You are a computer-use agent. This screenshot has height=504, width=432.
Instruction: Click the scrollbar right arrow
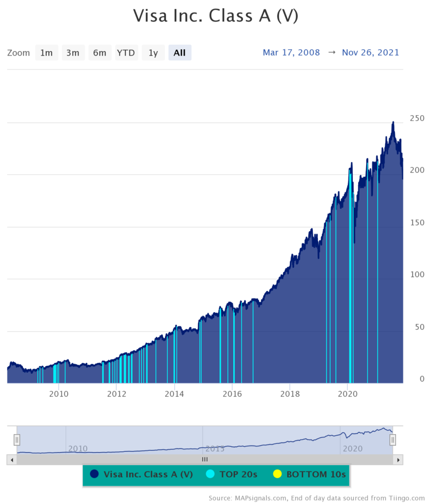coord(398,459)
